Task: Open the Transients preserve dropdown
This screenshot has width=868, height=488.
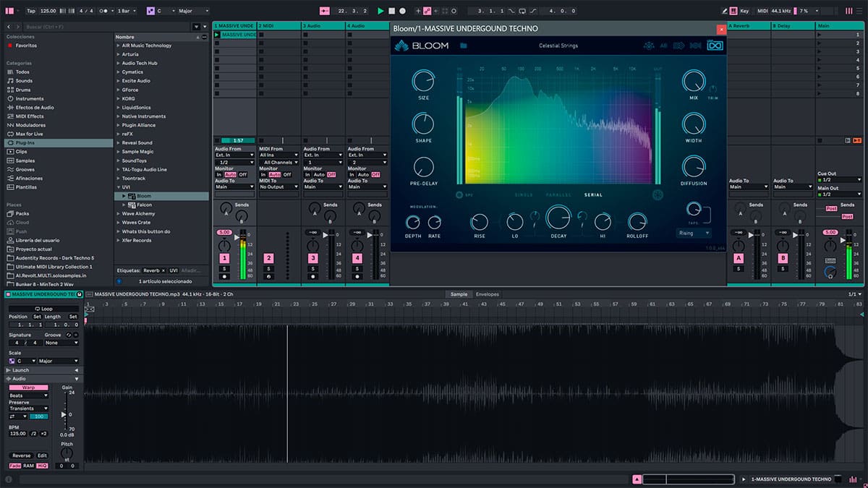Action: [x=29, y=408]
